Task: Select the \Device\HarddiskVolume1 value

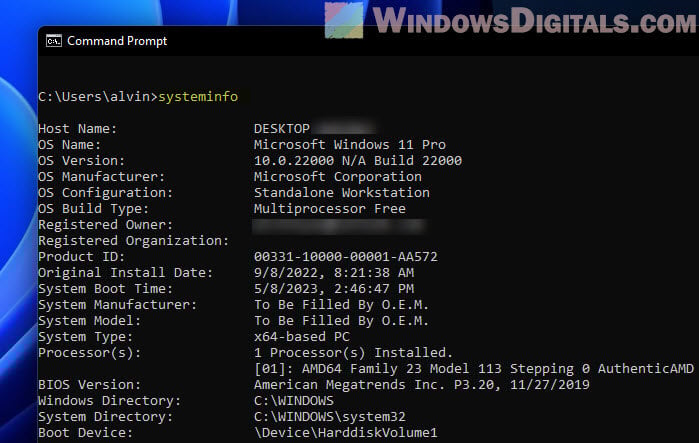Action: coord(345,434)
